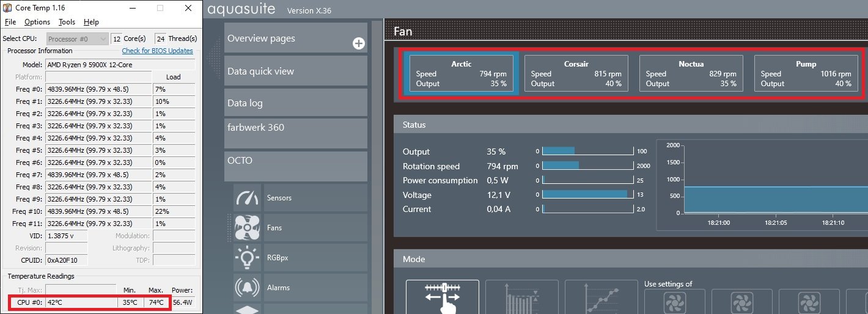Click the fan icon beside Fans

pyautogui.click(x=247, y=228)
